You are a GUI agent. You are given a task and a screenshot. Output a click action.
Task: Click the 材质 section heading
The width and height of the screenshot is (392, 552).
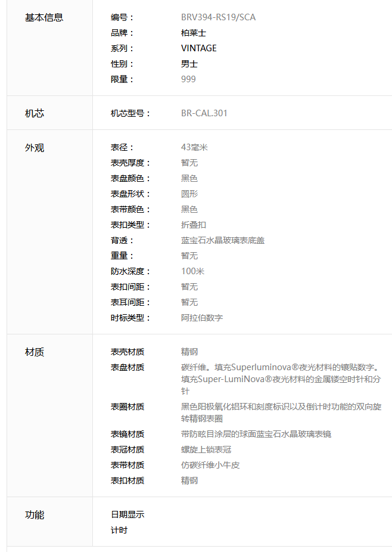[x=35, y=352]
